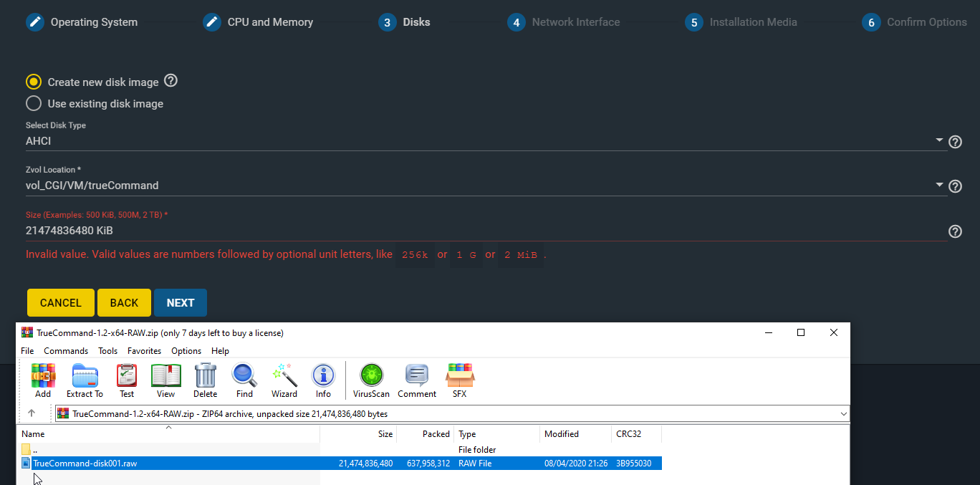This screenshot has width=980, height=485.
Task: Open the Tools menu
Action: coord(108,351)
